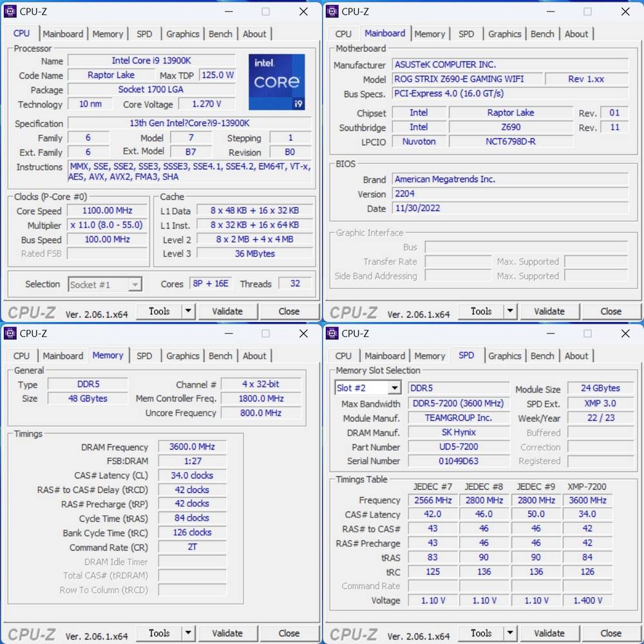Viewport: 644px width, 644px height.
Task: Click BIOS version 2204 field
Action: (510, 193)
